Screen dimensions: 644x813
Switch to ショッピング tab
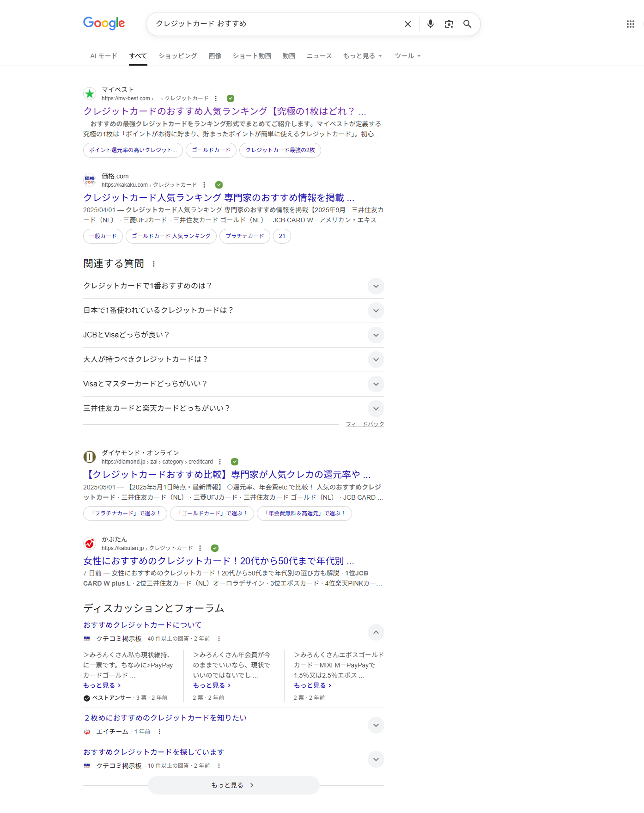click(x=178, y=56)
